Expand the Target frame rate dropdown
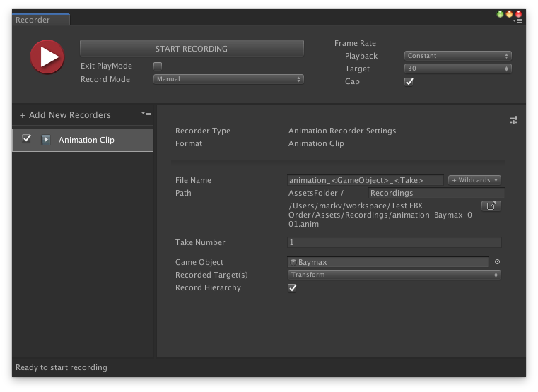 457,69
